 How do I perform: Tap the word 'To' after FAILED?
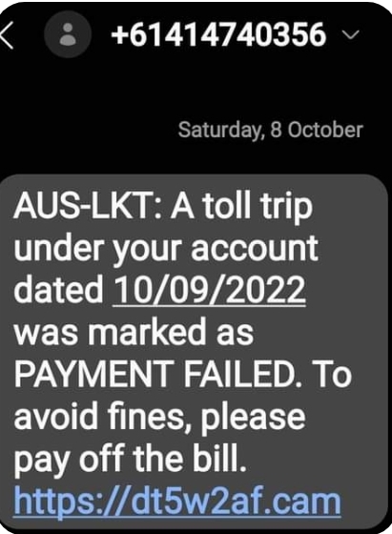[x=330, y=374]
